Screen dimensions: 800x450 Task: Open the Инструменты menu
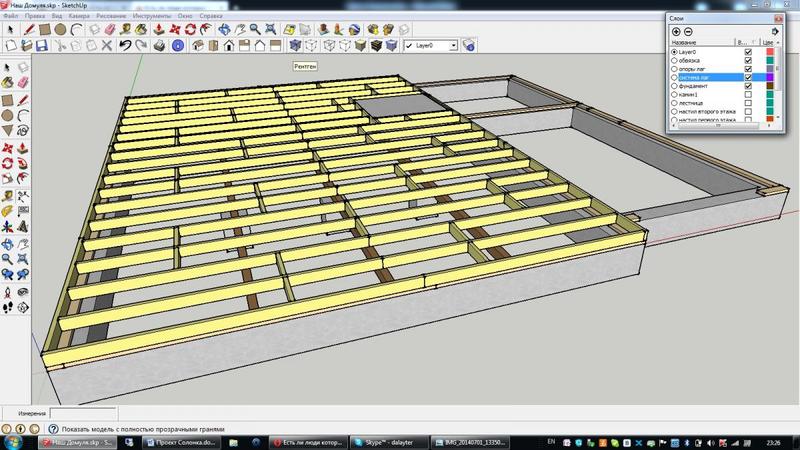click(150, 17)
